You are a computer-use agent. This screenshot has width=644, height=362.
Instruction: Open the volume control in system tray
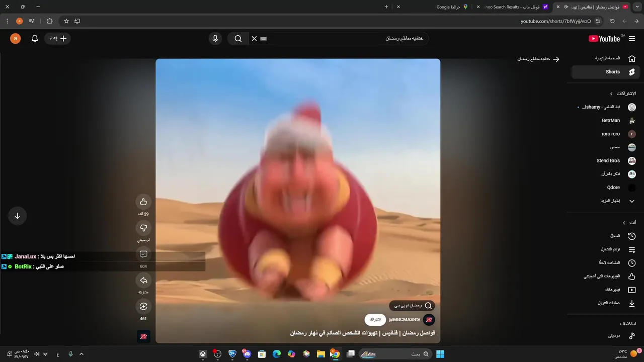[x=37, y=354]
